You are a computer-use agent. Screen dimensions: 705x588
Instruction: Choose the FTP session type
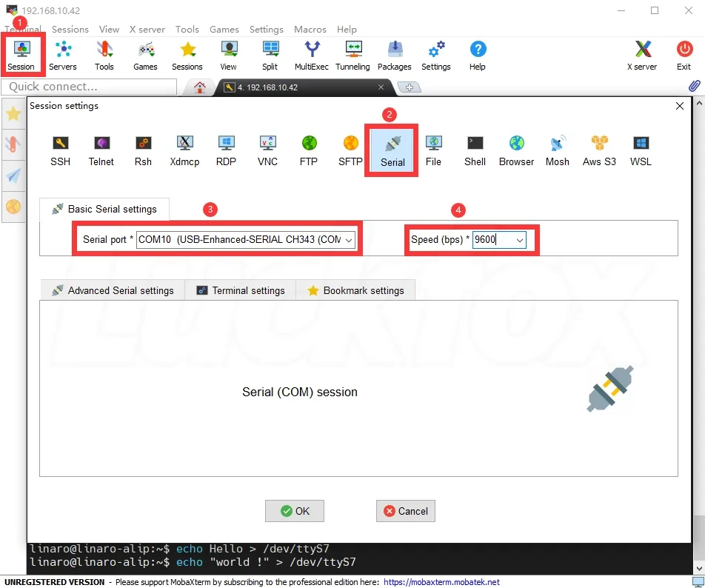(x=309, y=150)
